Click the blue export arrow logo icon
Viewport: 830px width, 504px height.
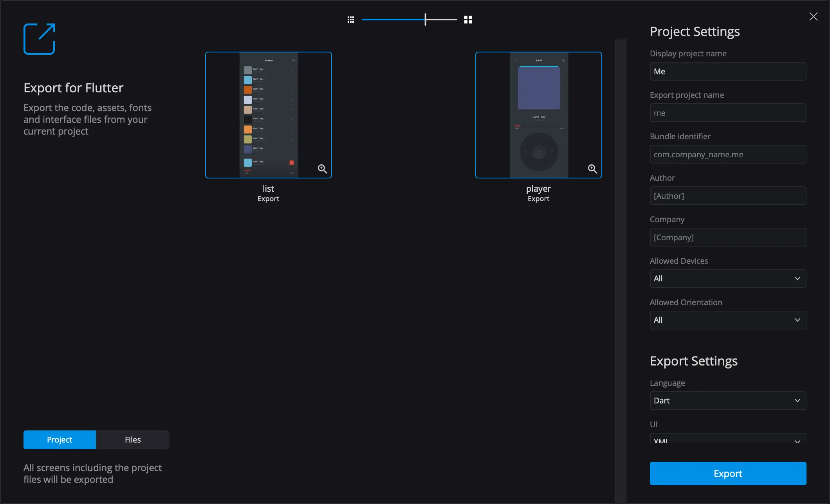(x=39, y=39)
